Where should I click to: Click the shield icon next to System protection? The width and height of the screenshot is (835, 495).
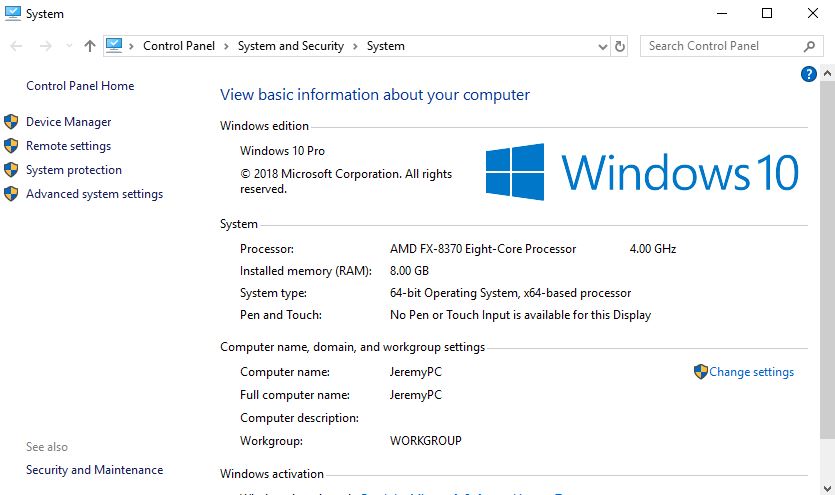tap(11, 170)
